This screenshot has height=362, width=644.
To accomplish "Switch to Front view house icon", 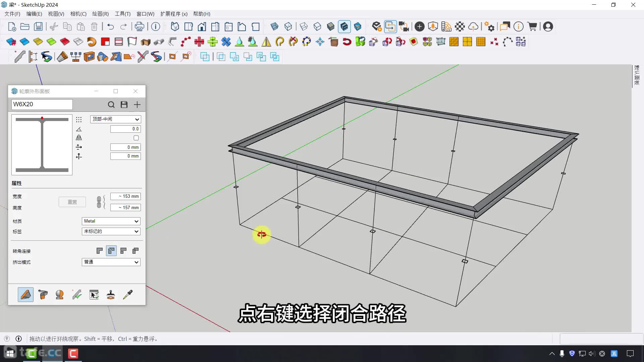I will pyautogui.click(x=202, y=26).
